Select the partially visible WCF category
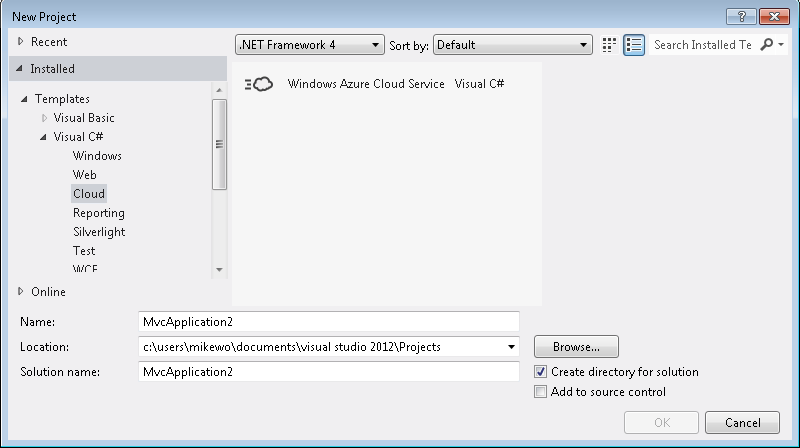 coord(85,268)
